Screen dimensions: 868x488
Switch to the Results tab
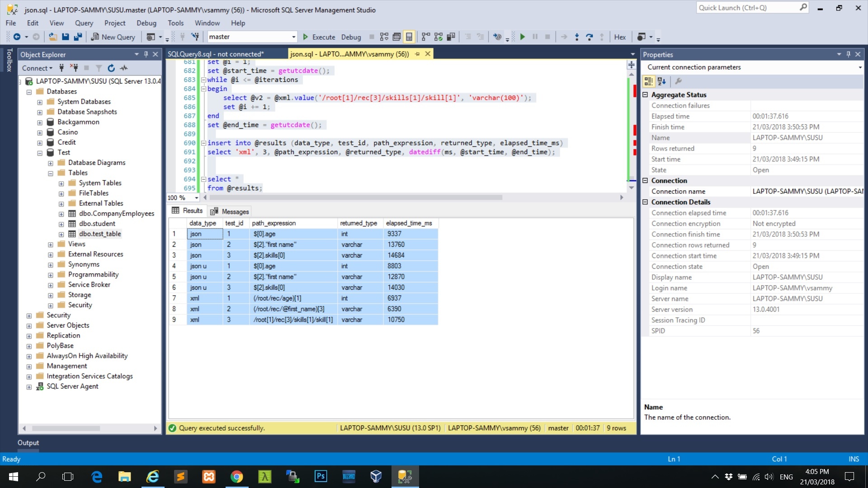tap(187, 211)
